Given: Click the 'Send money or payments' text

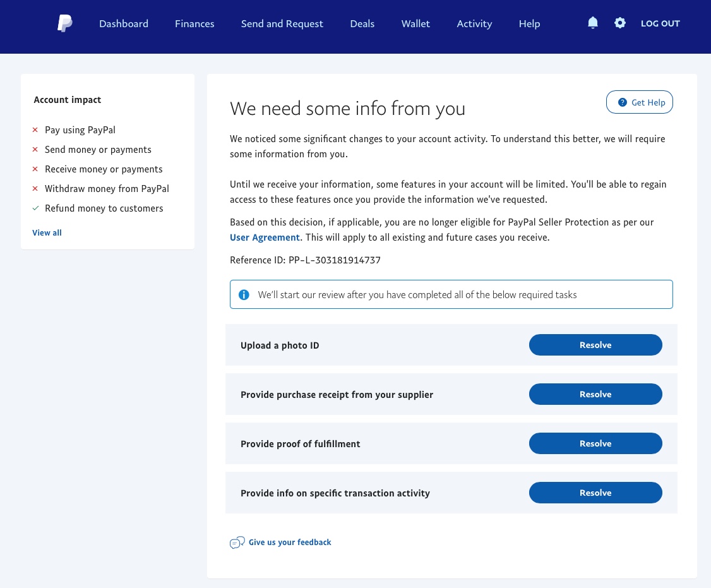Looking at the screenshot, I should (x=98, y=150).
